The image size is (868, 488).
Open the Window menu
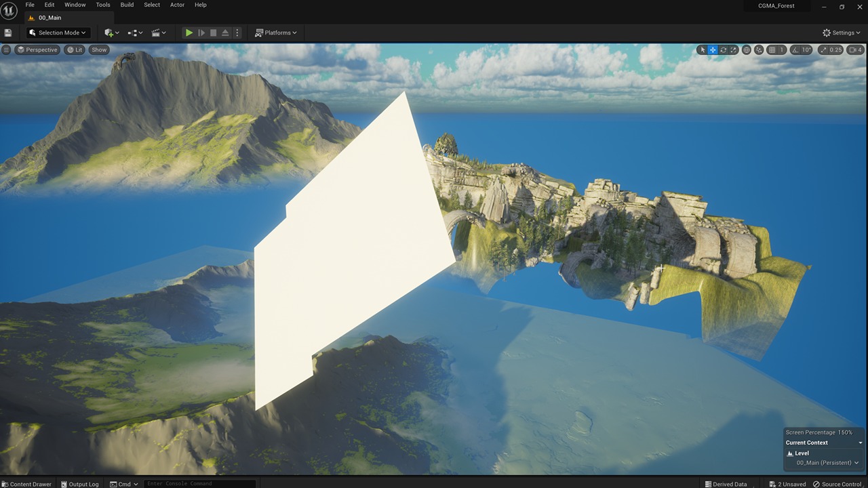[x=75, y=5]
